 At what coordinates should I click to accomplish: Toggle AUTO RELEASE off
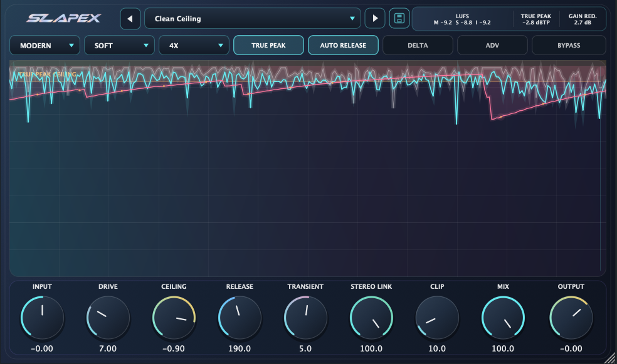point(343,46)
